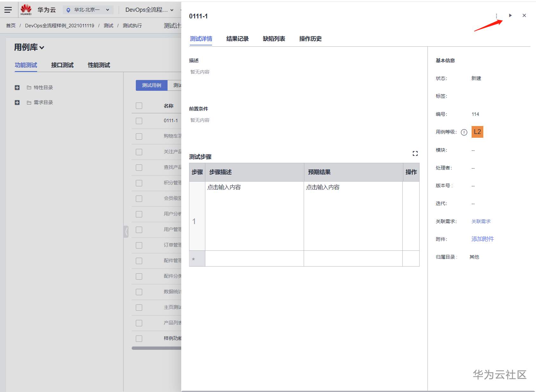Viewport: 536px width, 392px height.
Task: Check the box for 查找产品 row
Action: pos(139,168)
